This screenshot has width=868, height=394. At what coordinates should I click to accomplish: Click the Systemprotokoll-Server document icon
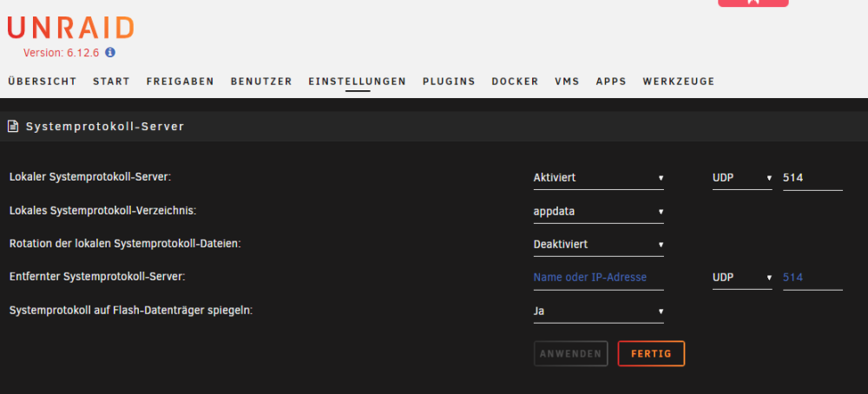click(13, 126)
